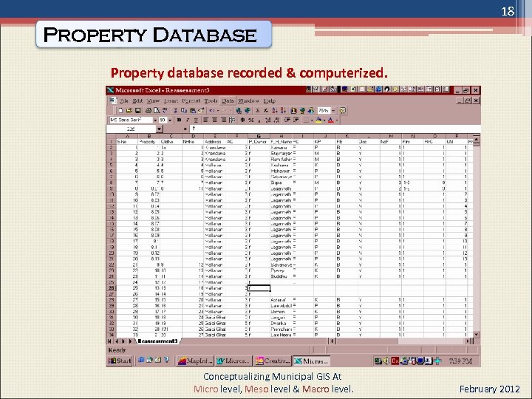
Task: Run the Spelling check icon
Action: coord(165,111)
